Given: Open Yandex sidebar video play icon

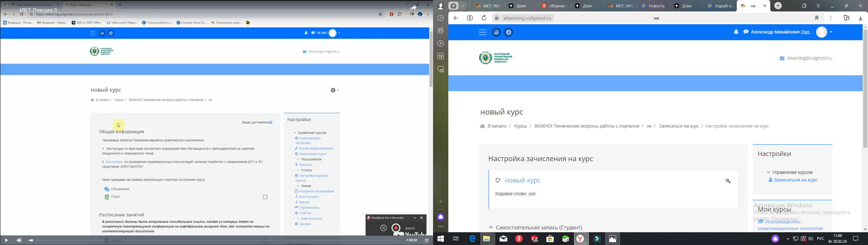Looking at the screenshot, I should tap(441, 43).
